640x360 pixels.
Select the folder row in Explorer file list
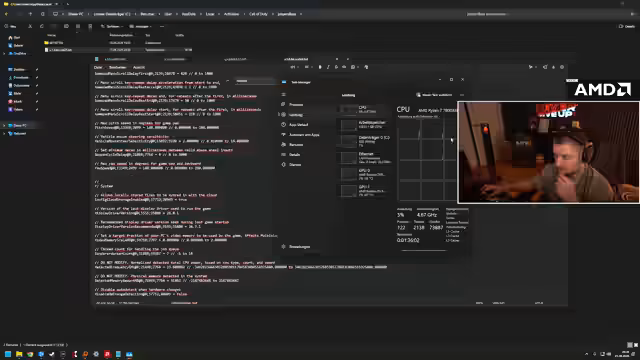click(118, 42)
